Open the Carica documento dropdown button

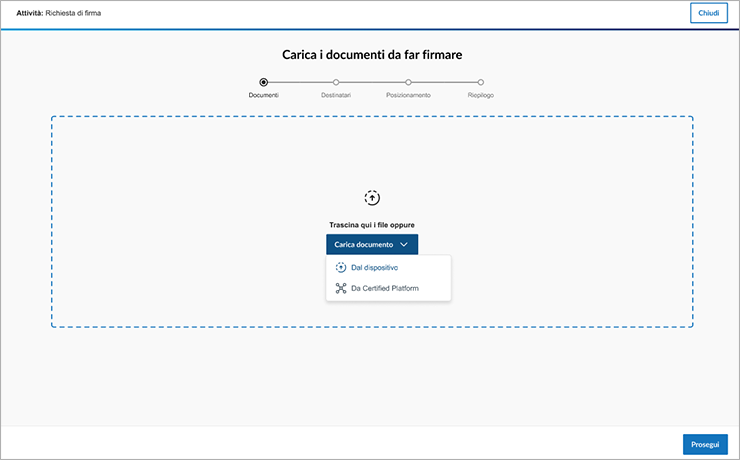click(372, 244)
